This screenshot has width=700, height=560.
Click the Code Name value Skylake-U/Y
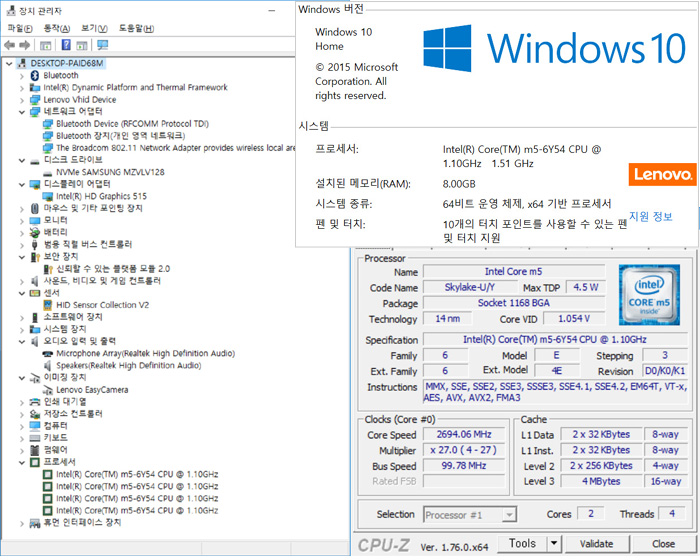[x=469, y=287]
